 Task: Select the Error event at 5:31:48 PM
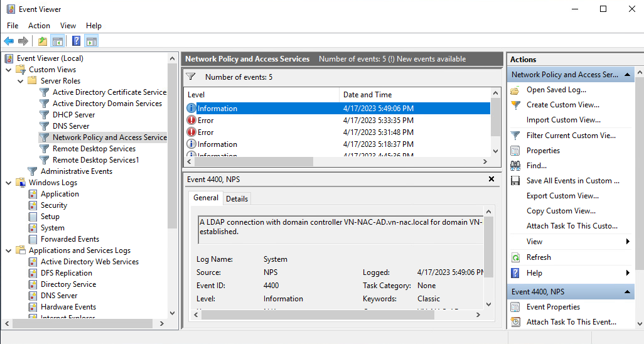click(x=337, y=132)
